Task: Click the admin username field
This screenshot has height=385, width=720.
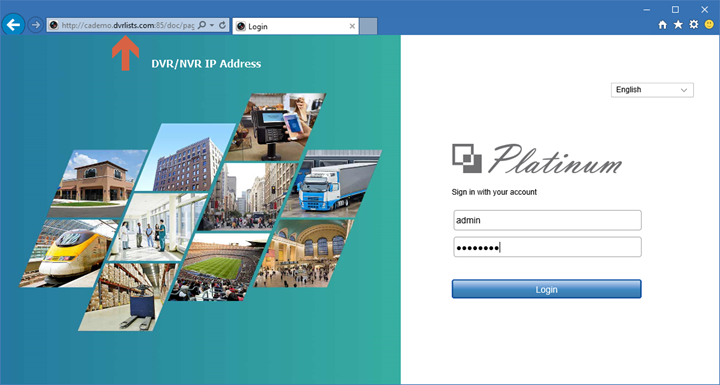Action: pyautogui.click(x=547, y=221)
